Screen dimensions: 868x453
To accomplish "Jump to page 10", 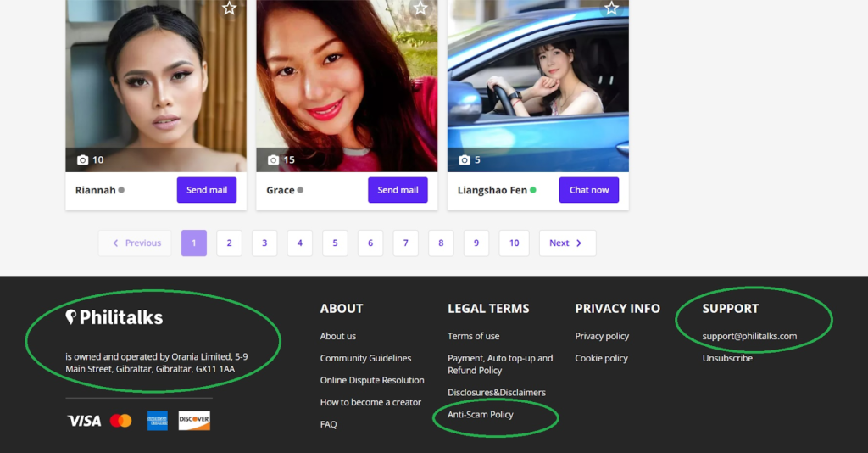I will 515,243.
